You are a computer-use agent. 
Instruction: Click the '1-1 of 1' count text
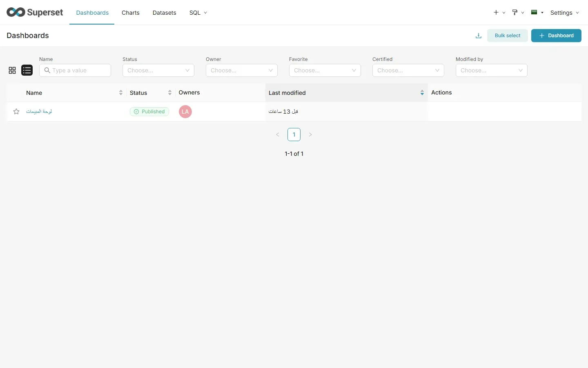coord(294,154)
